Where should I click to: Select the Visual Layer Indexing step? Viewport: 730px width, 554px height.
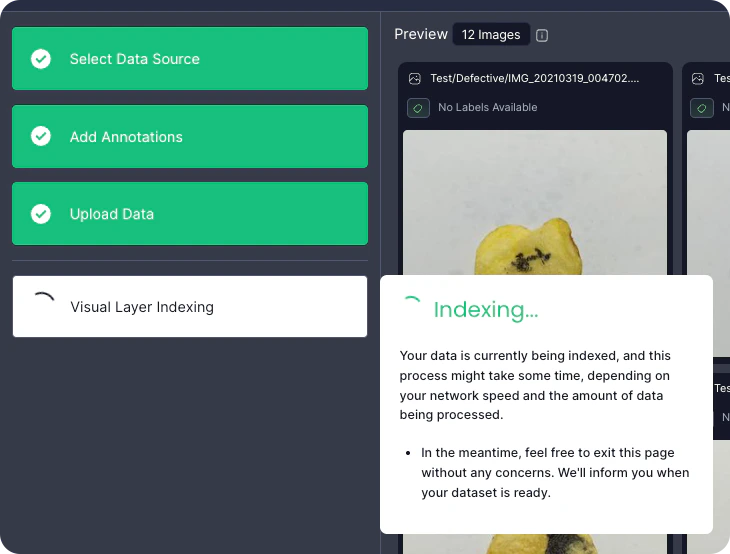coord(190,306)
